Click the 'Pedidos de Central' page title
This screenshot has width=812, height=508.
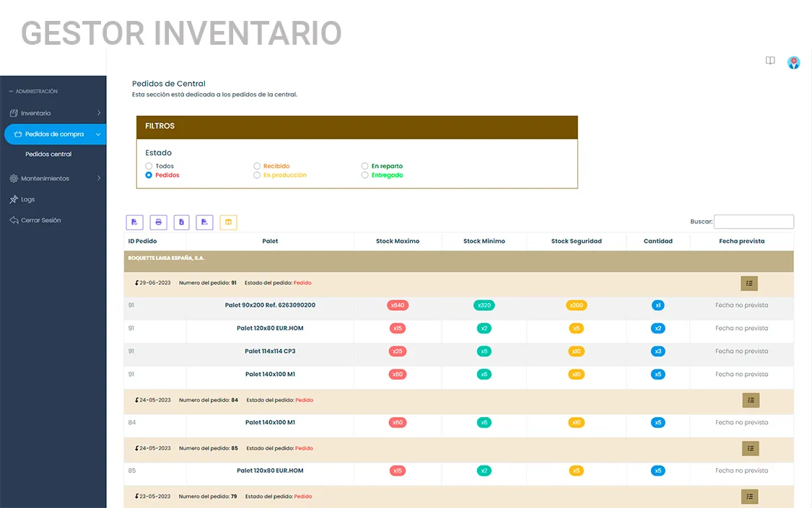(x=168, y=84)
